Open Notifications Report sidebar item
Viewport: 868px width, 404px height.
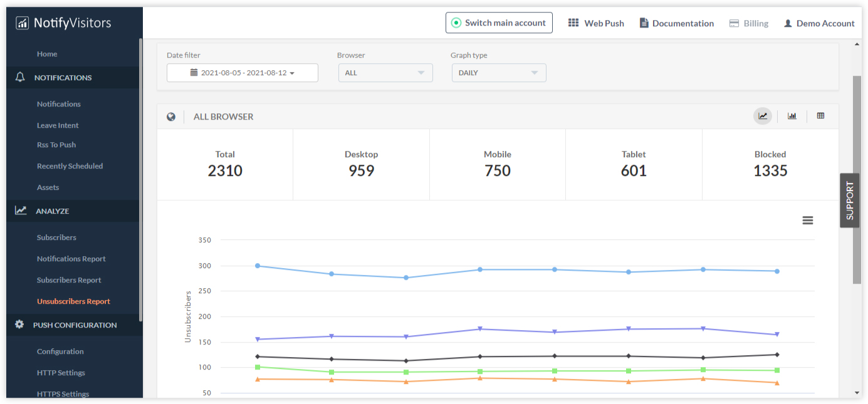click(x=71, y=259)
